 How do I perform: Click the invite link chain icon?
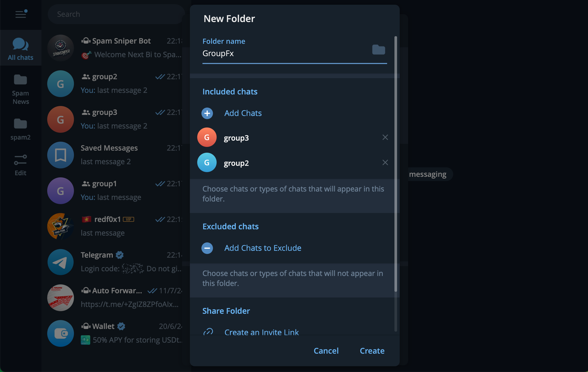point(208,332)
